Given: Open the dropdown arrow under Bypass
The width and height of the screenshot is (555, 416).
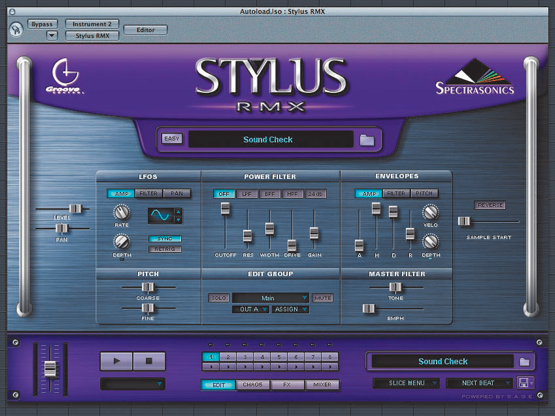Looking at the screenshot, I should click(x=52, y=35).
